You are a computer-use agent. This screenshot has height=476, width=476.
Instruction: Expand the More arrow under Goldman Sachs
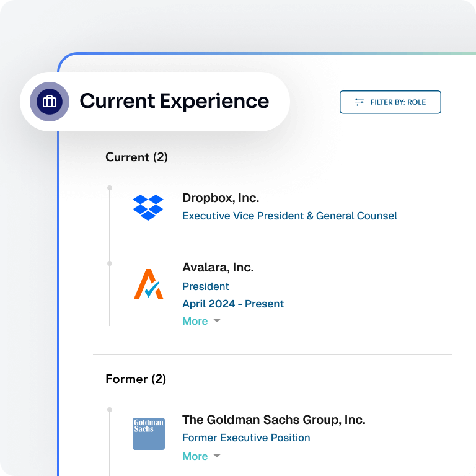click(216, 456)
